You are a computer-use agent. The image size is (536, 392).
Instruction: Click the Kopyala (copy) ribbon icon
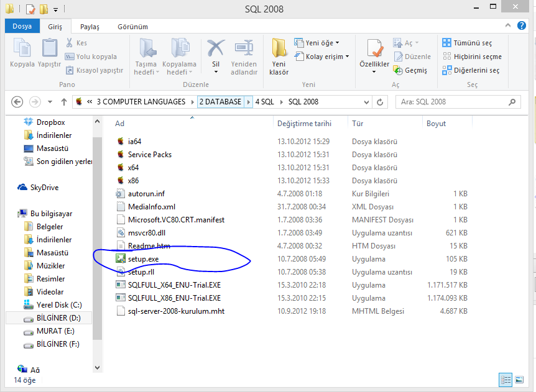(22, 48)
